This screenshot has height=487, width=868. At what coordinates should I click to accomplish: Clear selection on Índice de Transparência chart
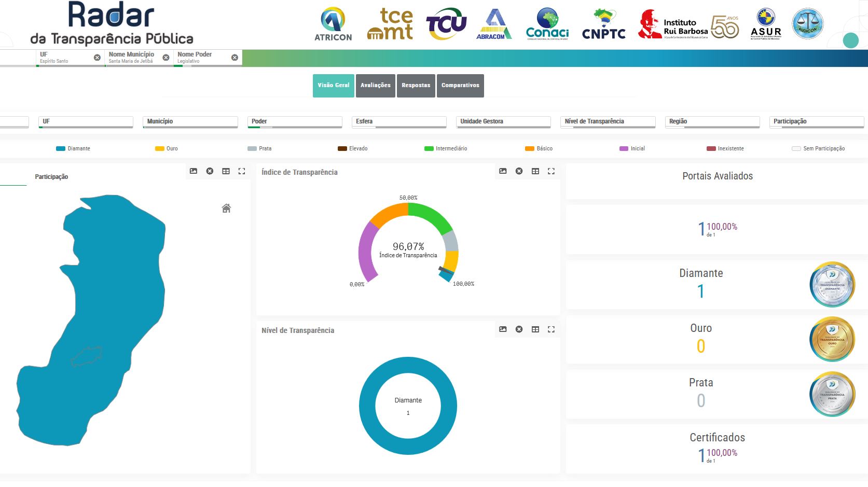[x=519, y=171]
